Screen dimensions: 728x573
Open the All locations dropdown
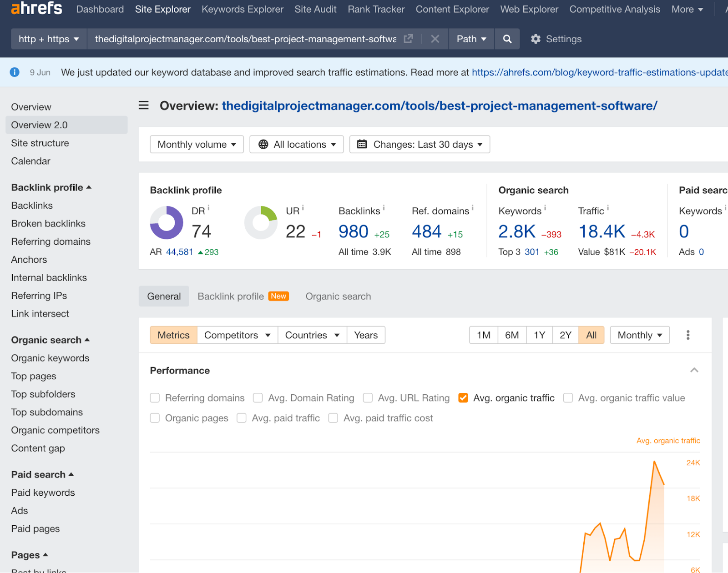297,144
